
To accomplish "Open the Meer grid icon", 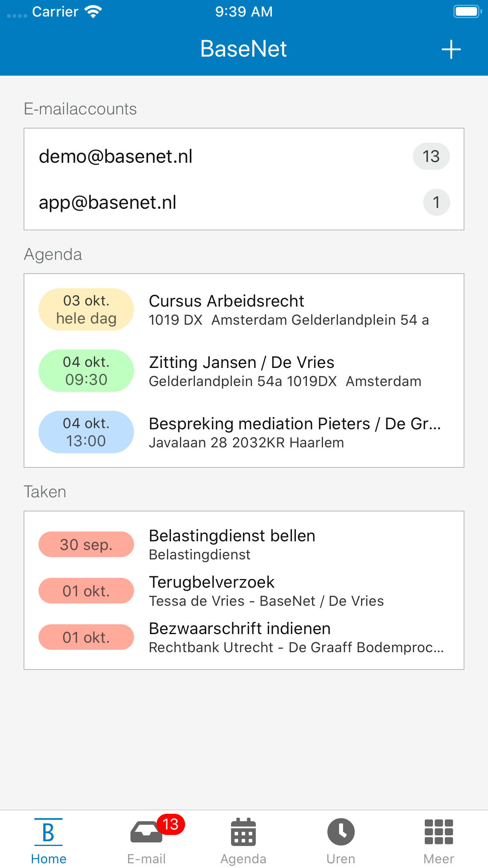I will (439, 831).
